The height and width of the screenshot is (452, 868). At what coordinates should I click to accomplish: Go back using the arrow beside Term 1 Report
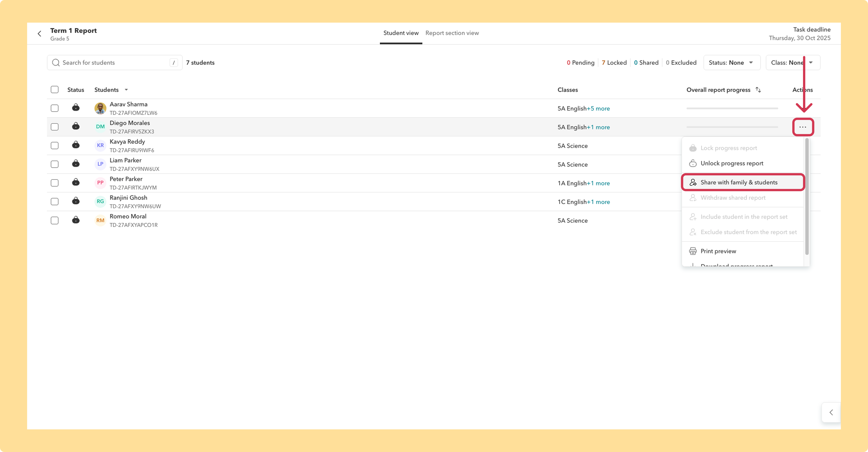tap(39, 34)
